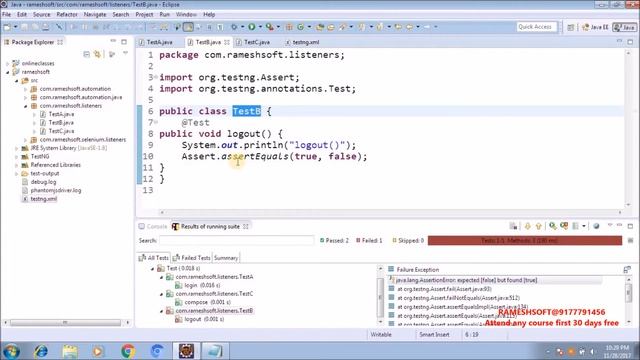Collapse the Test (0.018 s) result node

click(x=153, y=269)
